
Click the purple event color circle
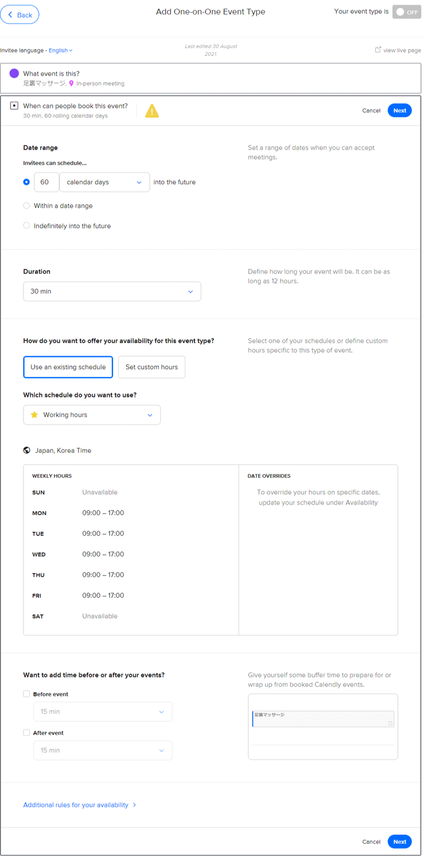(x=14, y=74)
